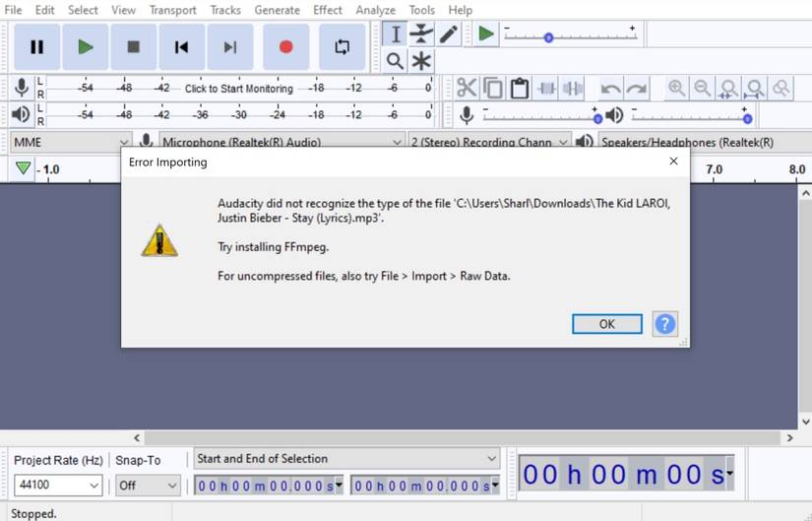Open the Microphone recording device dropdown
Screen dimensions: 812x521
pos(281,142)
